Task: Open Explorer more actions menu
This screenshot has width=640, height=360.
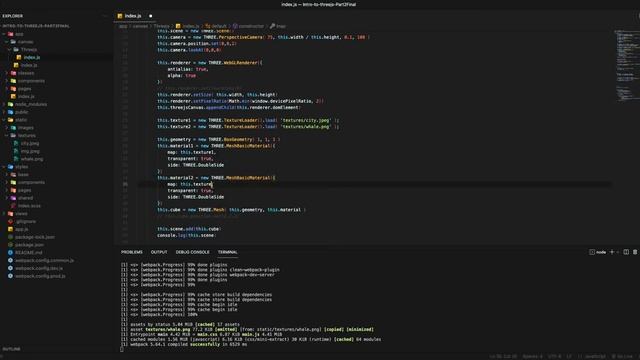Action: [105, 16]
